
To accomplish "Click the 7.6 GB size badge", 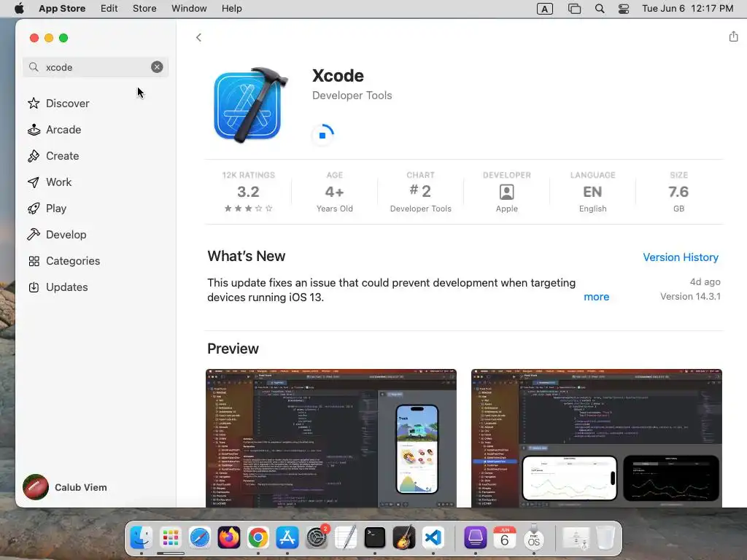I will click(678, 192).
